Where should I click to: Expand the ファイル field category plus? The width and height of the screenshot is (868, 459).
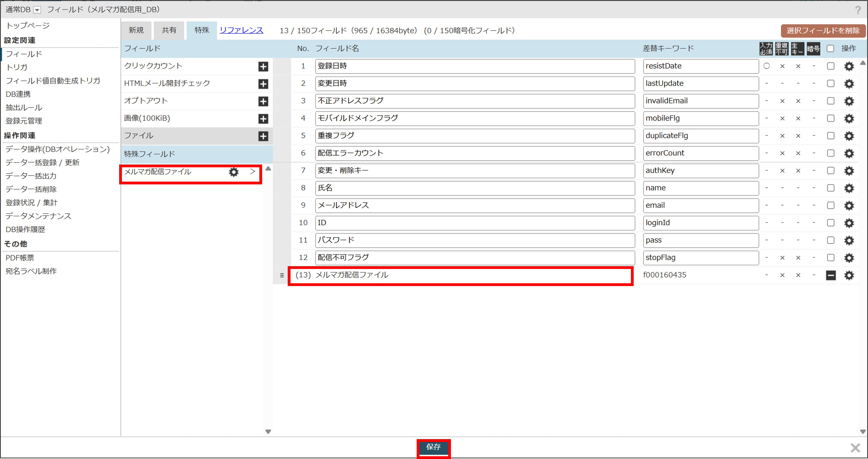[x=263, y=136]
